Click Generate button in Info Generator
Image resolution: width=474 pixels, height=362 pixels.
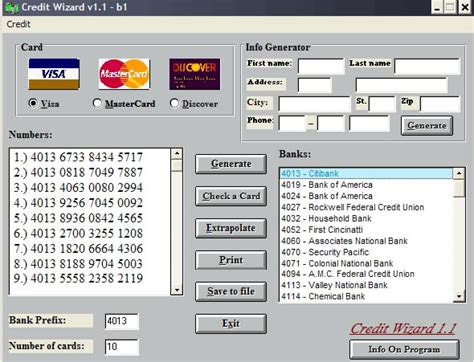[427, 125]
